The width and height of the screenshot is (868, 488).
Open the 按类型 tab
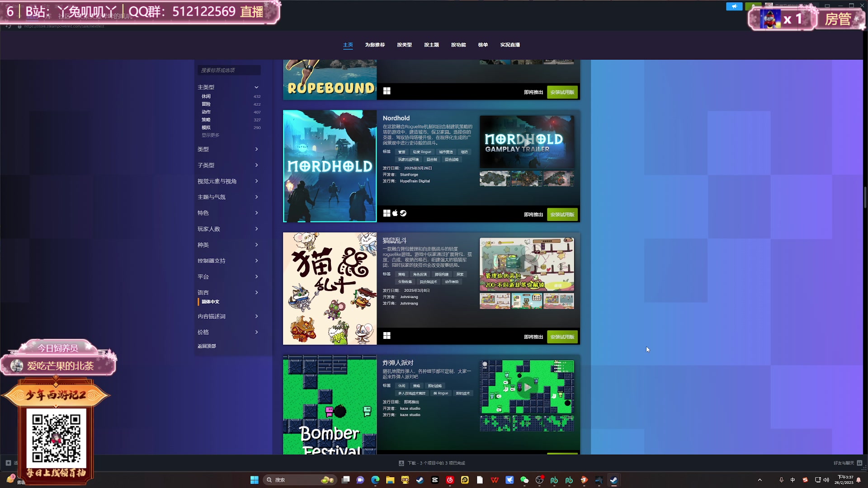click(x=404, y=45)
